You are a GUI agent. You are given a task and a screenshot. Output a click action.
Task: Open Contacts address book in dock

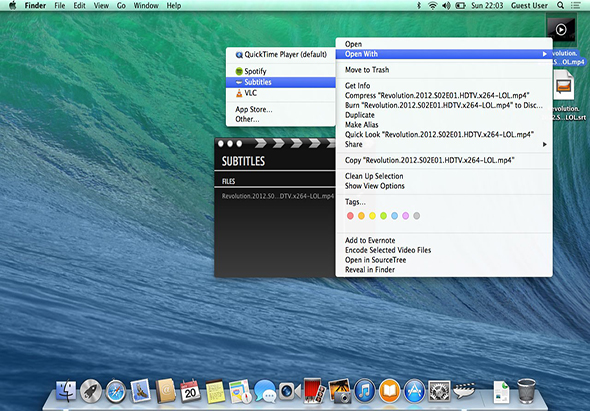[x=165, y=391]
